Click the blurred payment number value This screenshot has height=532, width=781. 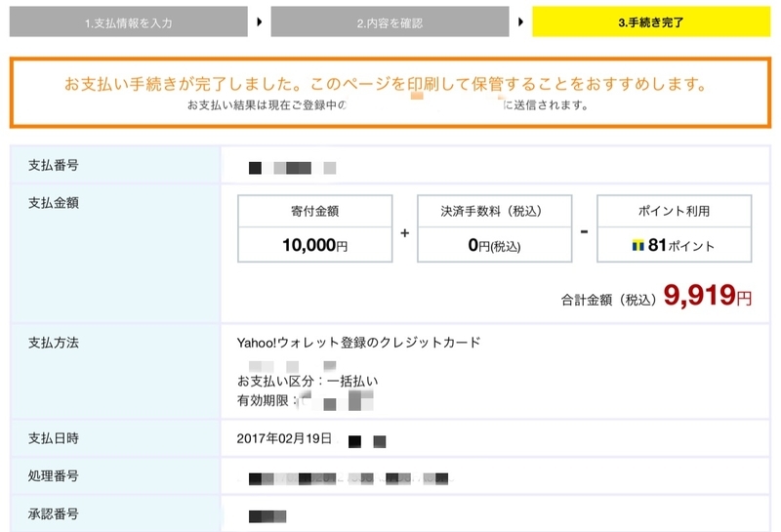click(292, 168)
